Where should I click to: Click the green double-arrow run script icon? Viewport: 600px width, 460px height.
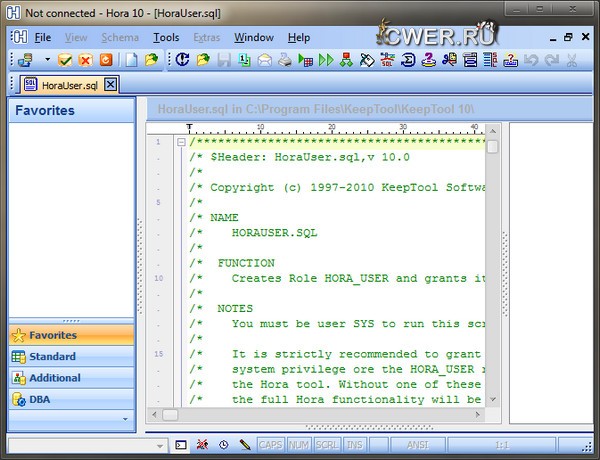pyautogui.click(x=326, y=60)
